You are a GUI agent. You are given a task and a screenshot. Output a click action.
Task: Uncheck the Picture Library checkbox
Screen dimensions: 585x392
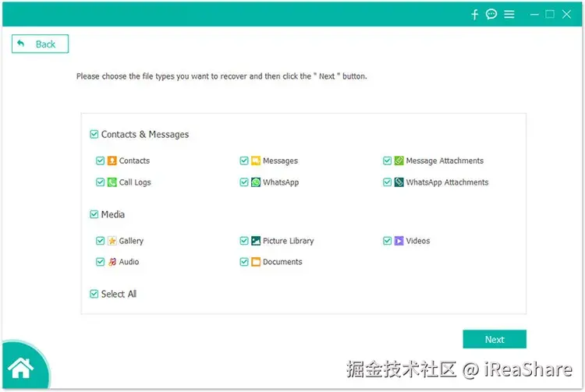[x=244, y=241]
